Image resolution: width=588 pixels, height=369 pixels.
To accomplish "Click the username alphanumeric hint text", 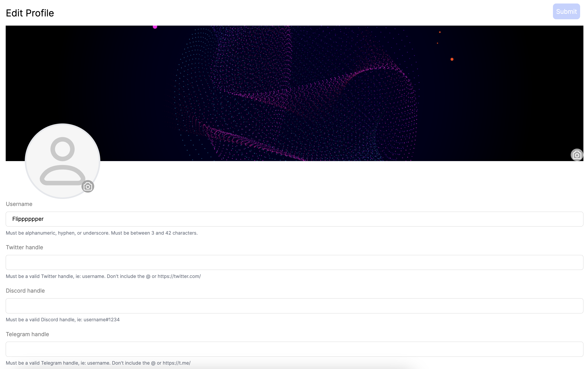I will pyautogui.click(x=102, y=233).
